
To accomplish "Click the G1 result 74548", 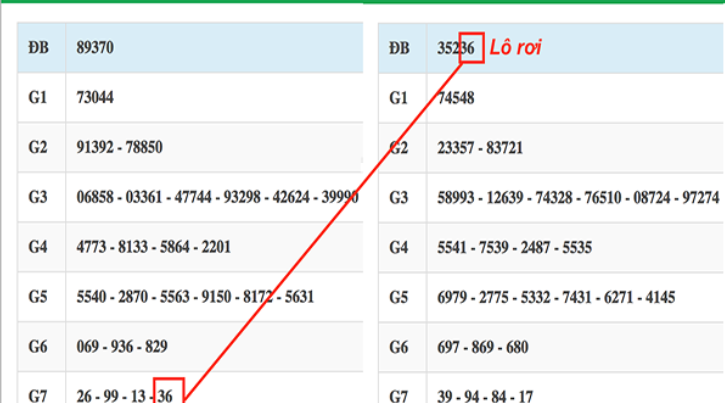I will pyautogui.click(x=456, y=98).
